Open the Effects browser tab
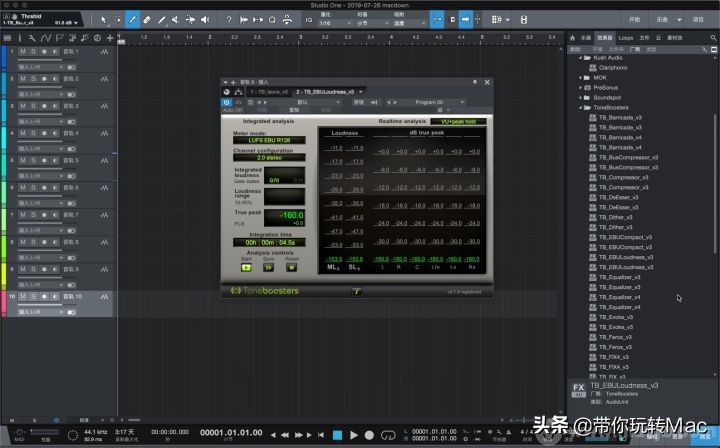720x448 pixels. (x=604, y=38)
